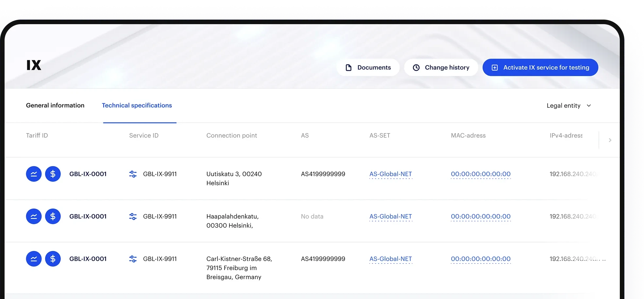This screenshot has height=299, width=644.
Task: Click the MAC address in the Uutiskatu row
Action: (481, 174)
